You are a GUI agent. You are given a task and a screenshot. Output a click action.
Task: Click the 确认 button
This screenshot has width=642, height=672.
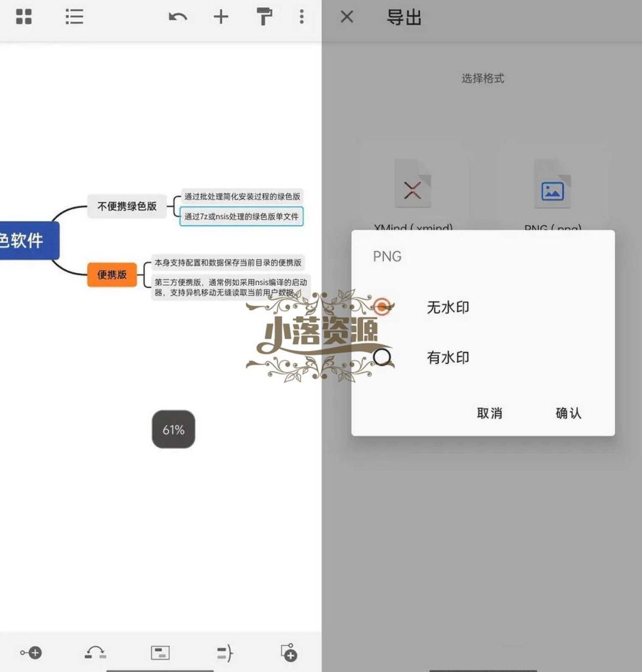coord(568,413)
